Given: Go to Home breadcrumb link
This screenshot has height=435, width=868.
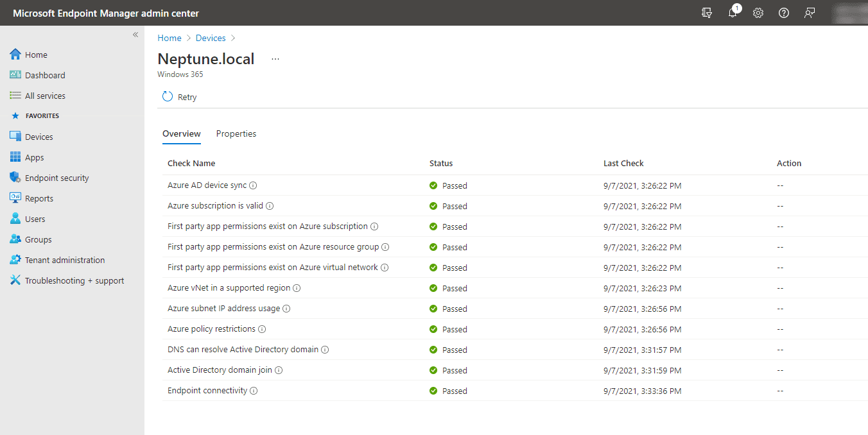Looking at the screenshot, I should click(x=169, y=38).
